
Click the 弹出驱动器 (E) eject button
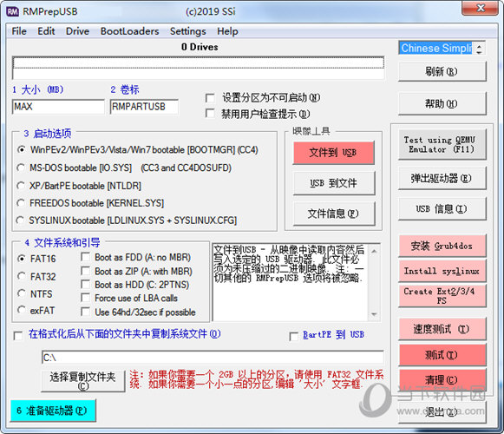tap(442, 178)
